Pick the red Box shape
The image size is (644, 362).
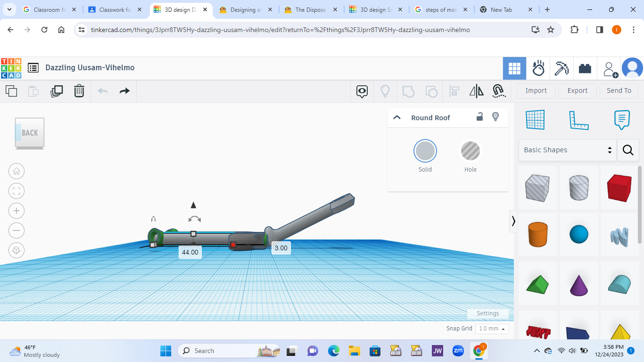point(619,188)
